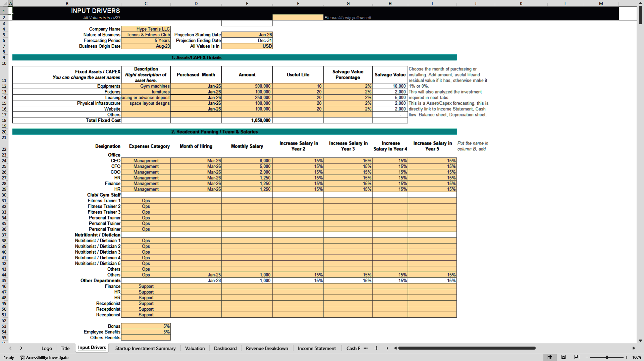Add a new sheet with plus icon
Screen dimensions: 644x361
376,348
